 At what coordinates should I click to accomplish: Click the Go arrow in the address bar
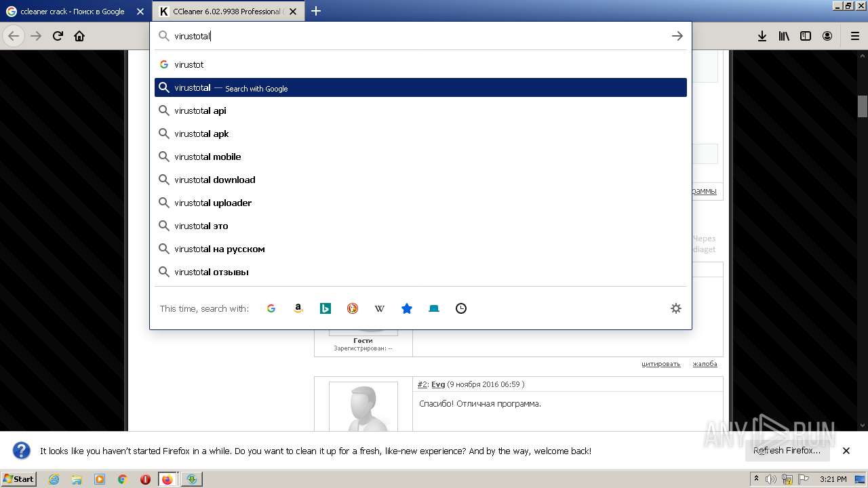677,36
